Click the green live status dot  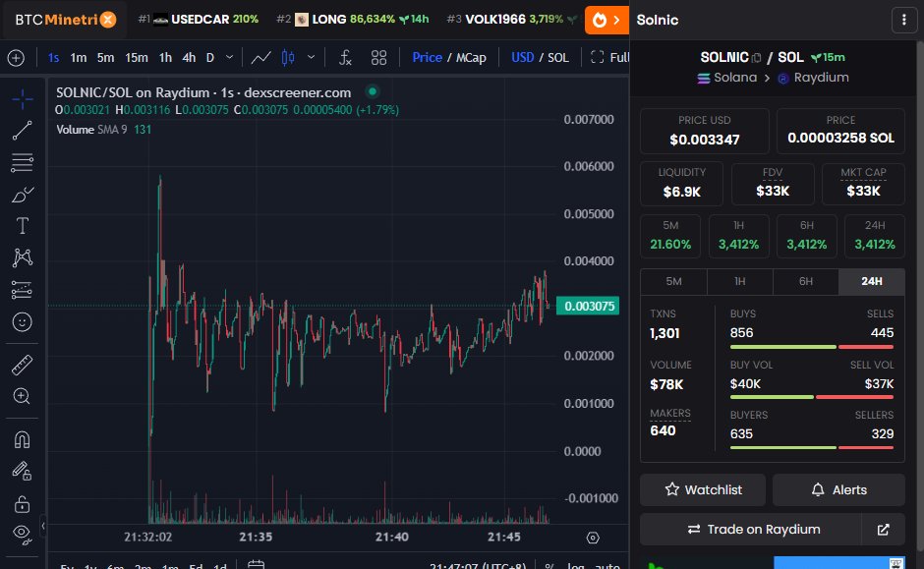pos(372,92)
